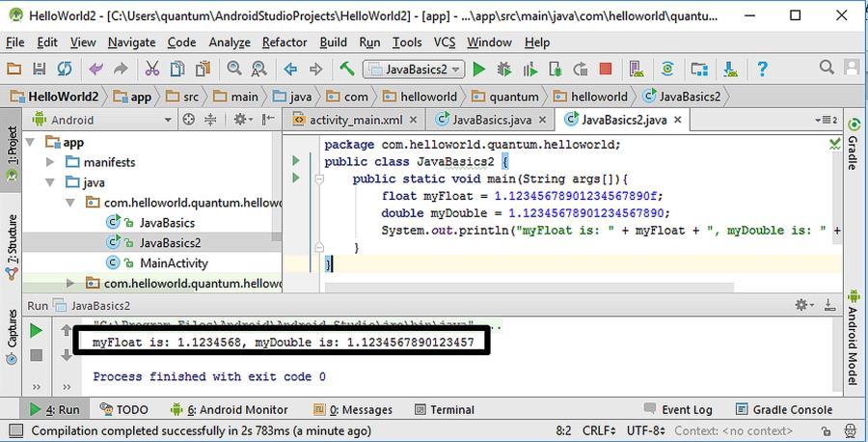Click the Run with Coverage icon
Image resolution: width=868 pixels, height=442 pixels.
point(529,69)
